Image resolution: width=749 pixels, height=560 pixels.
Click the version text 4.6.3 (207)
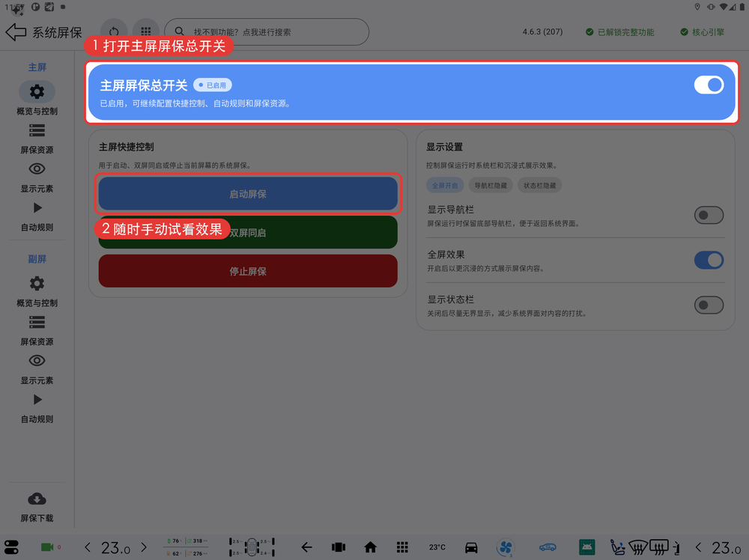pos(542,32)
